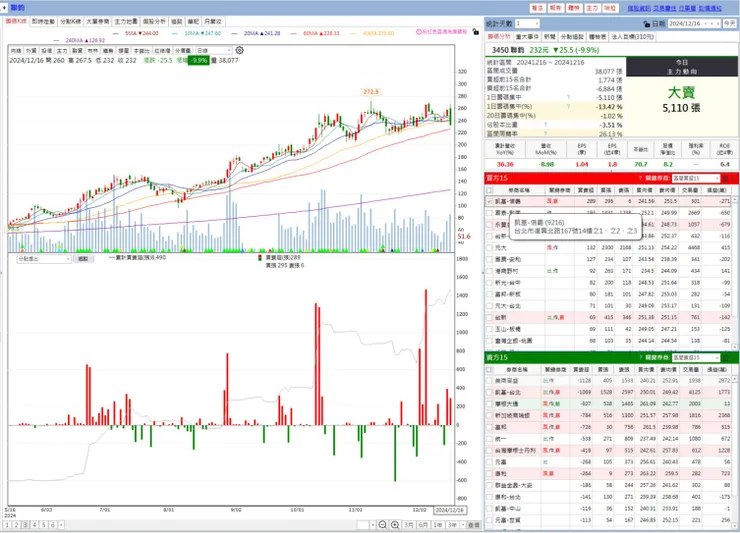740x533 pixels.
Task: Check the 摩根大通 checkbox in 賣方15
Action: [489, 404]
